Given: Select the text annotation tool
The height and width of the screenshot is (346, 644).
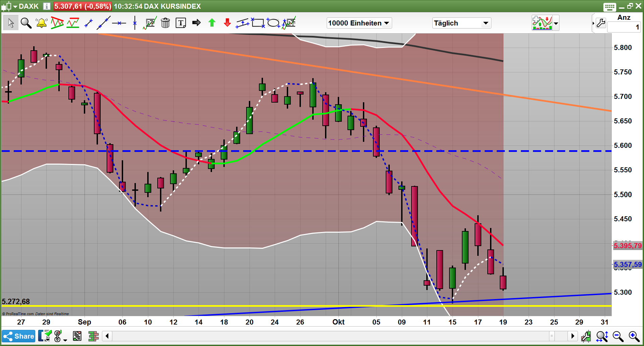Looking at the screenshot, I should pos(181,23).
